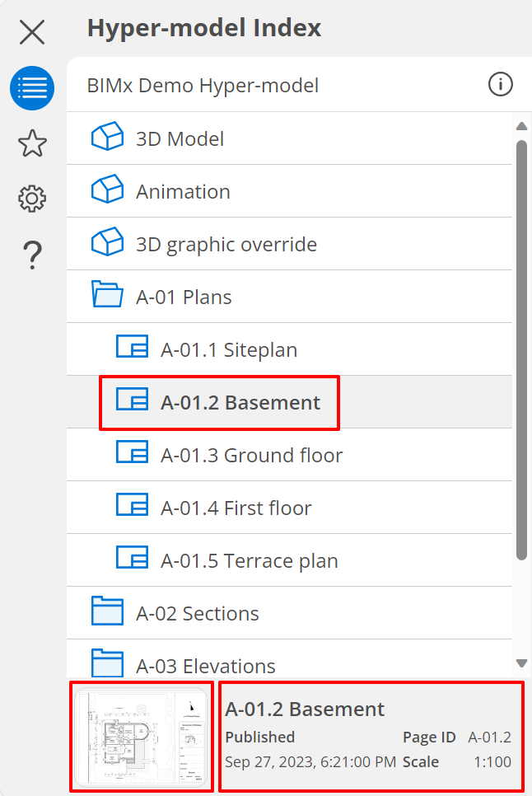Show hyper-model info circle icon
The image size is (532, 796).
point(500,84)
